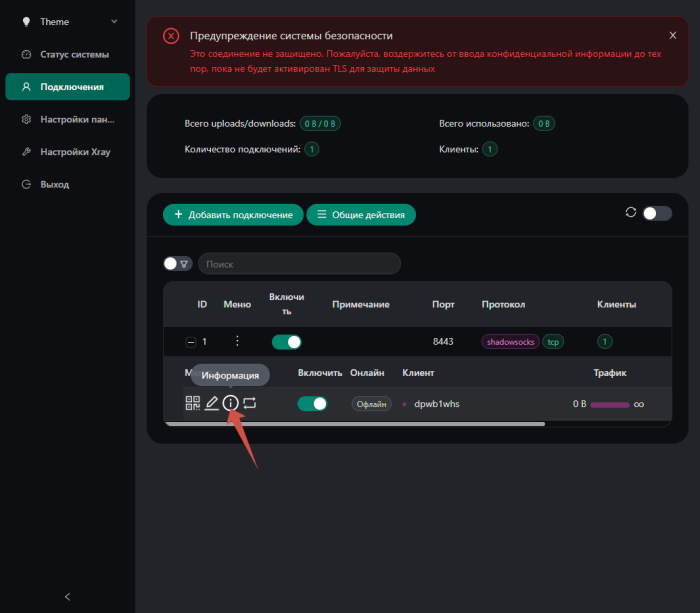Open three-dot menu for connection 1
The image size is (700, 613).
point(237,342)
